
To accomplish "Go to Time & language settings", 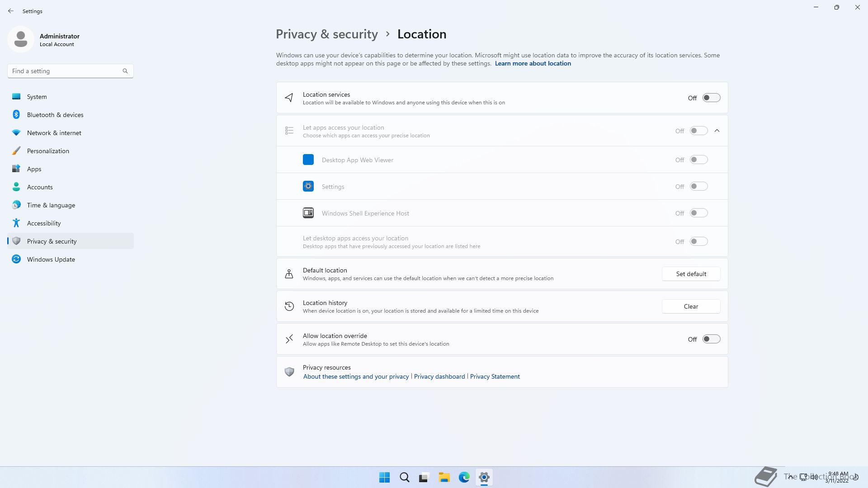I will pyautogui.click(x=70, y=205).
